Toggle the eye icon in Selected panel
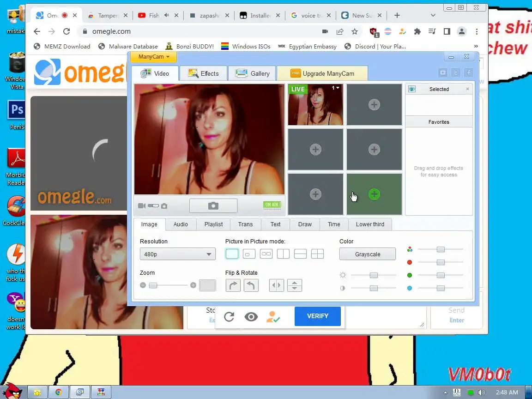532x399 pixels. pyautogui.click(x=412, y=89)
